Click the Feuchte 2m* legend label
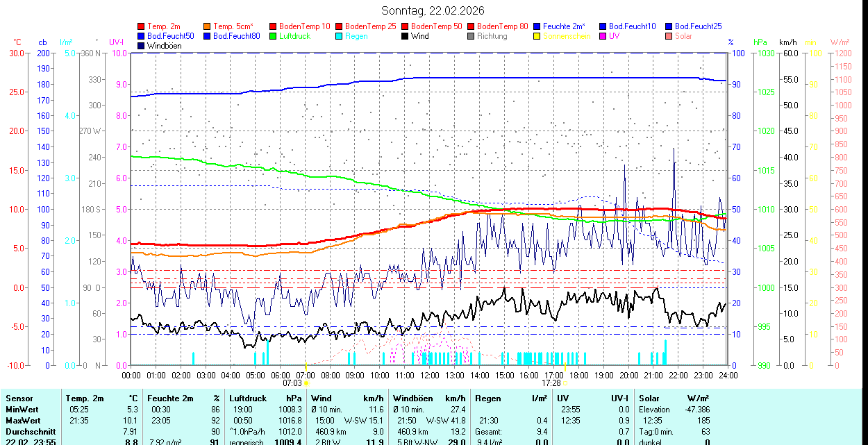868x445 pixels. coord(564,26)
